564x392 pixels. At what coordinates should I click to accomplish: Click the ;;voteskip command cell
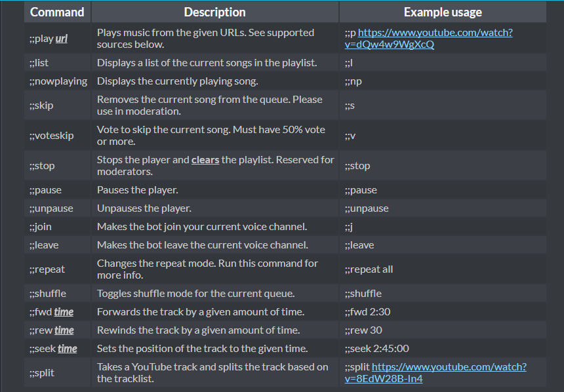[x=51, y=136]
